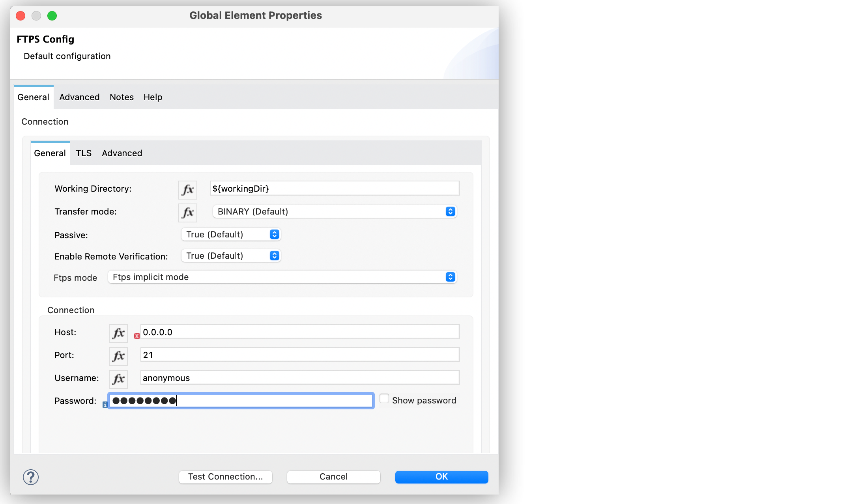Click the blue info marker beside Password
This screenshot has height=504, width=845.
[x=105, y=405]
